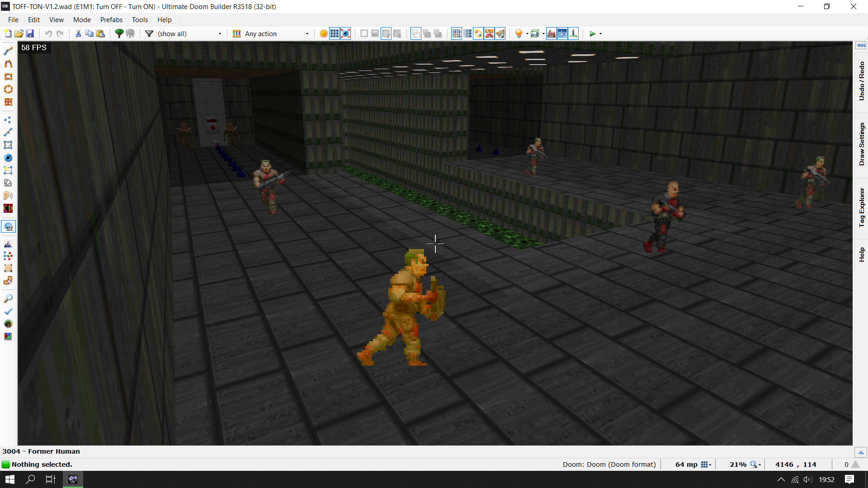Open the View menu
The image size is (868, 488).
57,20
